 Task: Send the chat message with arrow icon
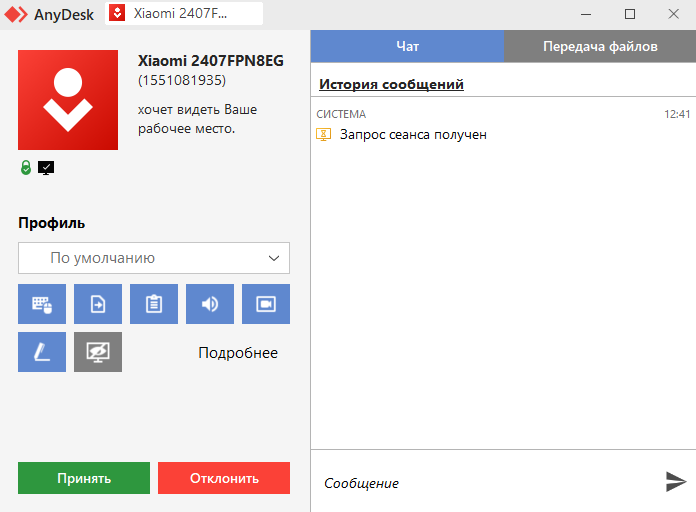(676, 482)
